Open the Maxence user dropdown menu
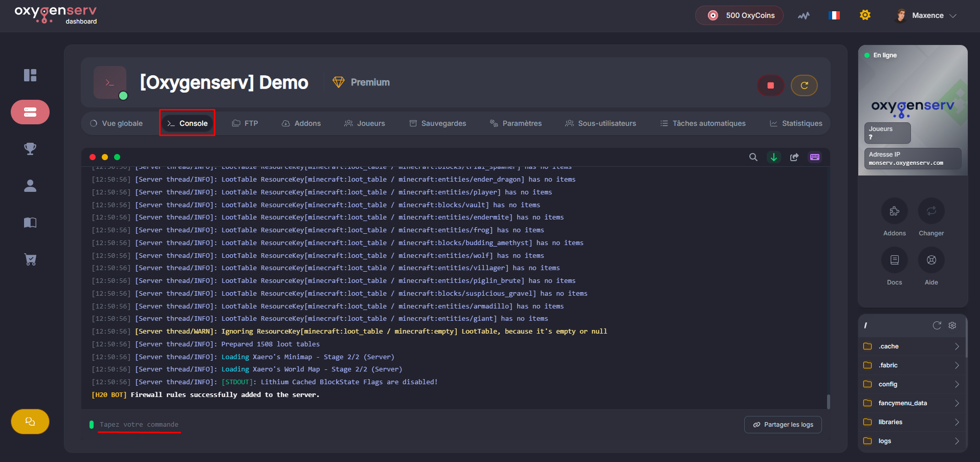Screen dimensions: 980x462 (926, 15)
